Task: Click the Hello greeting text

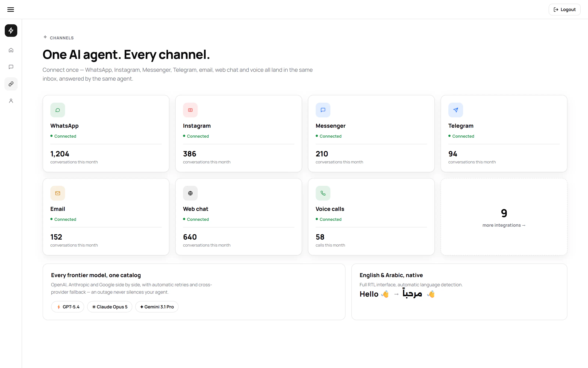Action: [369, 294]
